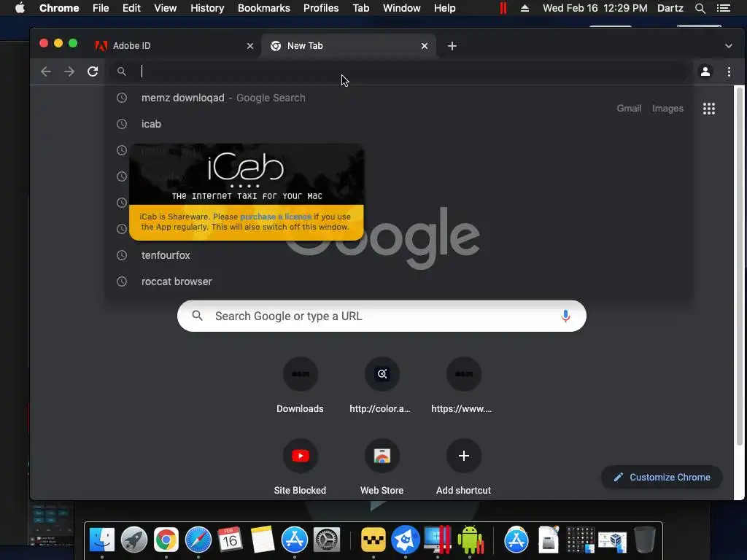747x560 pixels.
Task: Open Safari compass icon in Dock
Action: point(198,540)
